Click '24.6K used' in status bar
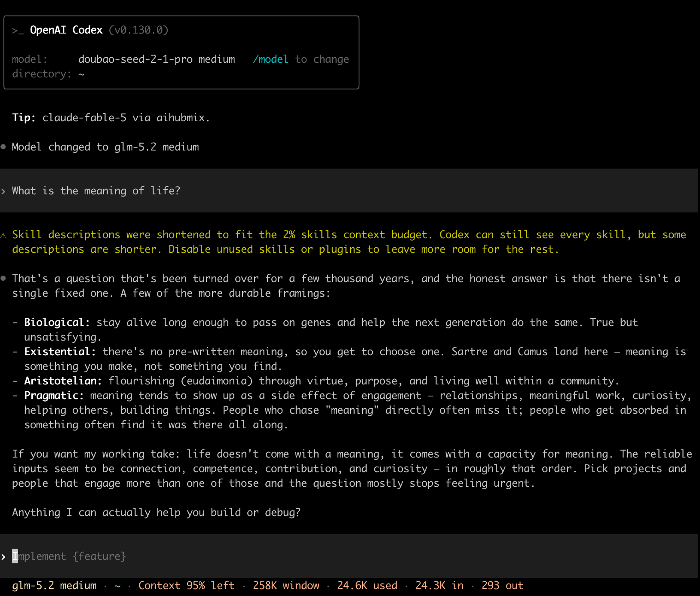The height and width of the screenshot is (596, 700). pyautogui.click(x=367, y=586)
